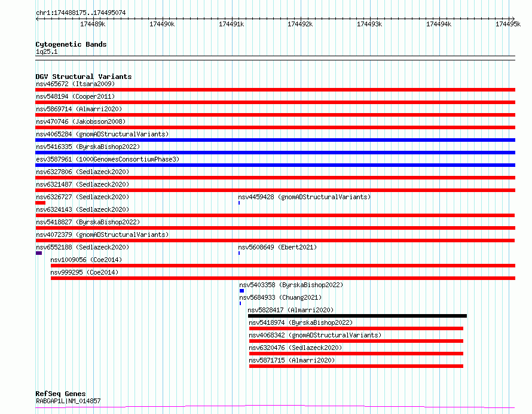Click the 174494k ruler tick label
The image size is (532, 414).
[x=439, y=24]
